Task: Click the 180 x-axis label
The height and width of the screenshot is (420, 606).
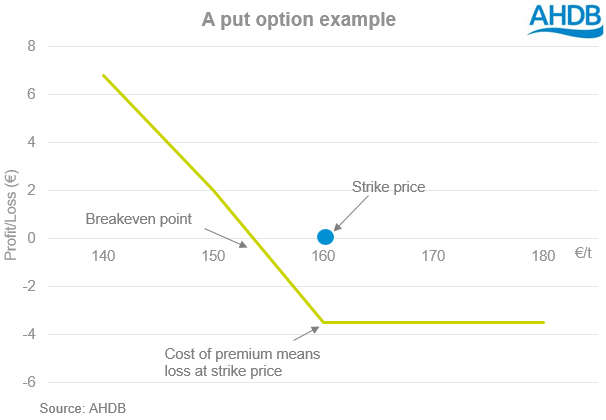Action: (542, 257)
